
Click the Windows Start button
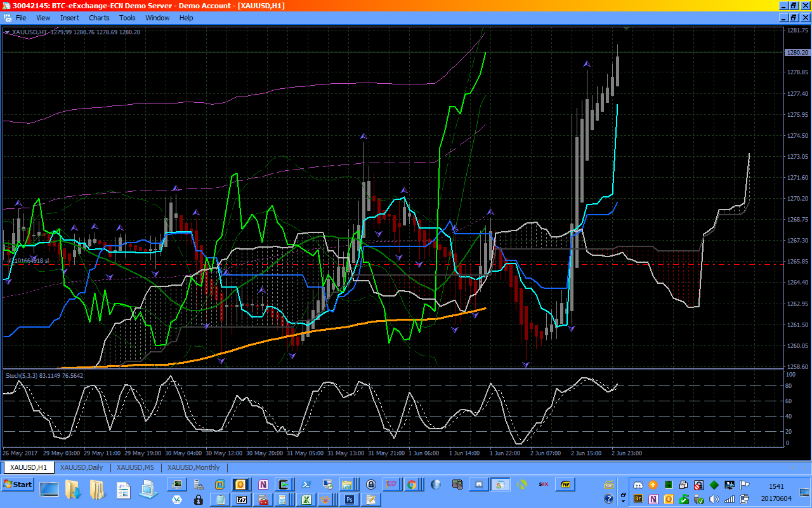click(x=18, y=485)
